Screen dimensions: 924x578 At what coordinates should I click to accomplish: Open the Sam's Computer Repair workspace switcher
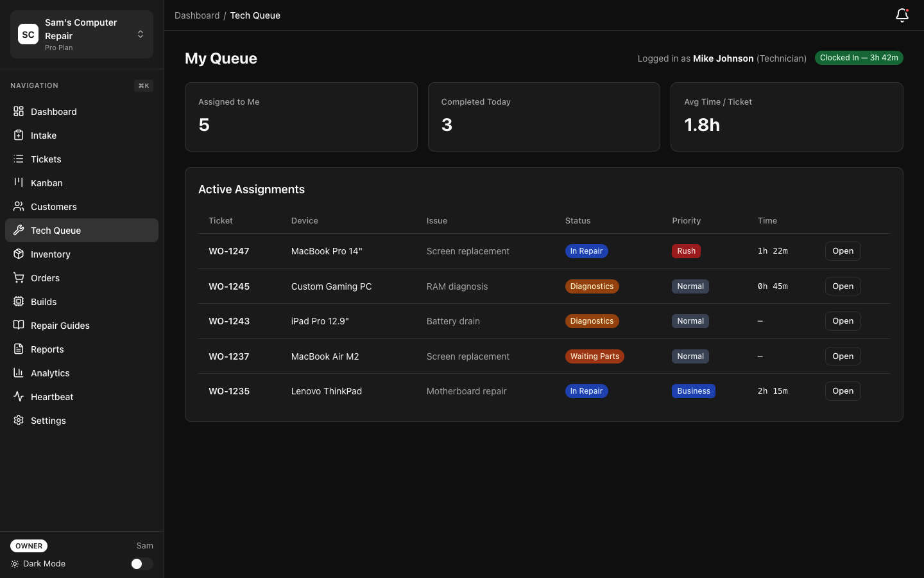(x=81, y=34)
